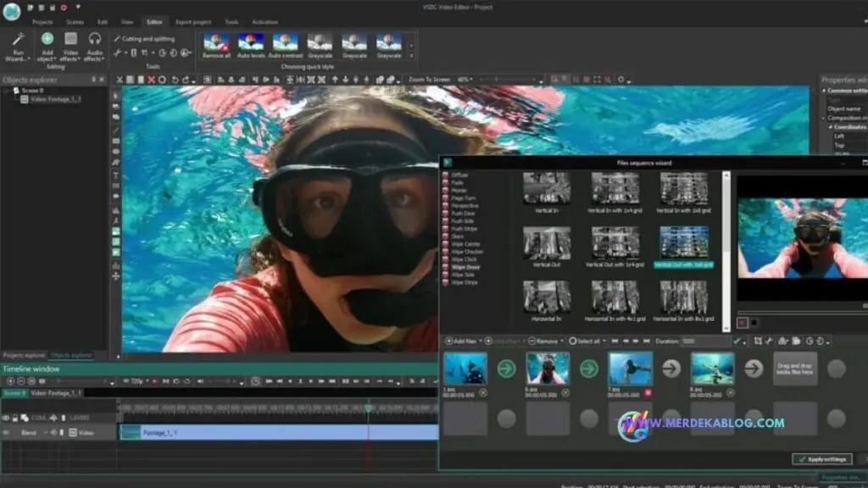This screenshot has width=868, height=488.
Task: Select Cutting and splitting tool
Action: coord(144,39)
